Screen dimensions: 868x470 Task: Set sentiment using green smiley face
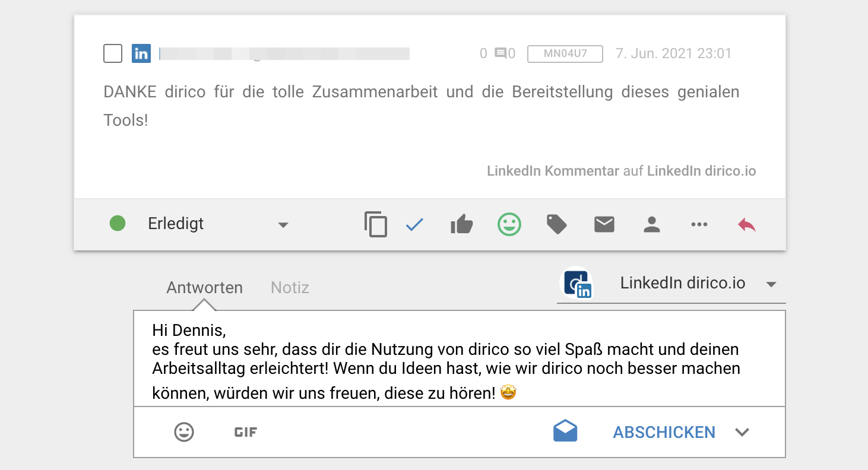click(509, 224)
